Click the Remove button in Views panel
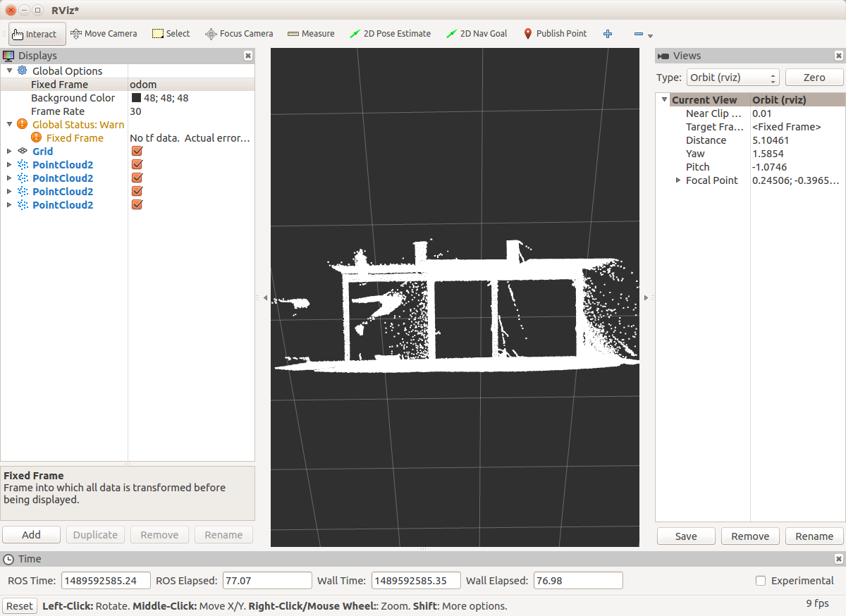This screenshot has height=616, width=846. pyautogui.click(x=750, y=536)
